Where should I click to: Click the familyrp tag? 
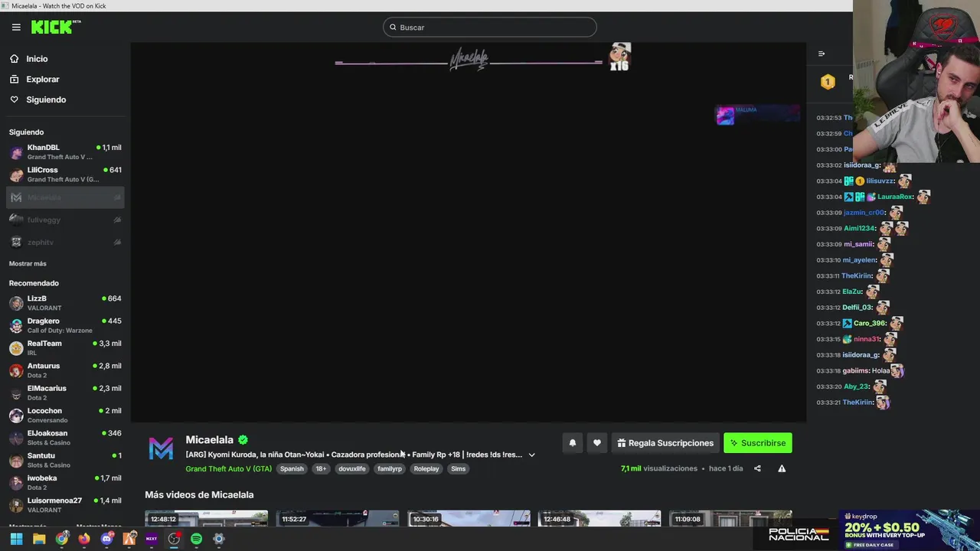(x=390, y=468)
